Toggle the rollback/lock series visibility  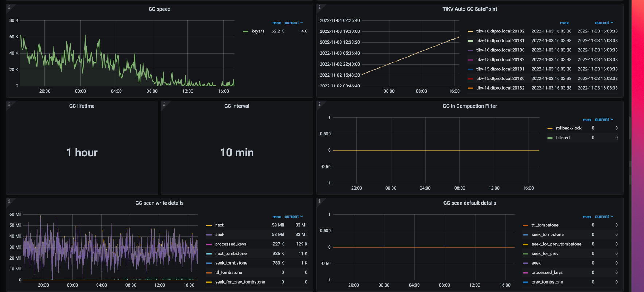[x=569, y=128]
